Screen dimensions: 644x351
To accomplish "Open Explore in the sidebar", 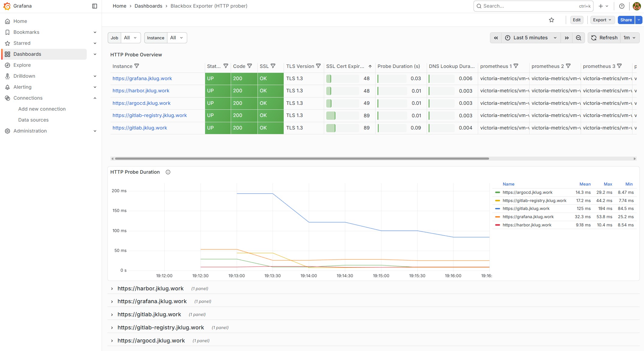I will click(22, 65).
